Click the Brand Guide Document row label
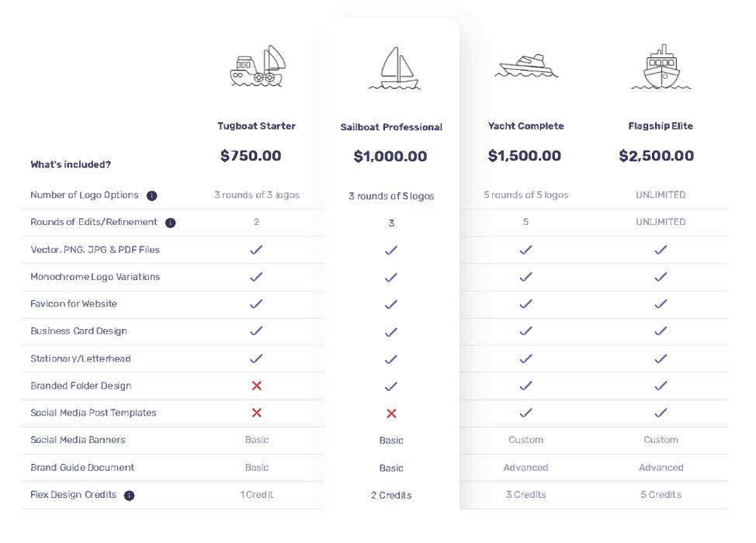This screenshot has height=543, width=756. pyautogui.click(x=82, y=468)
